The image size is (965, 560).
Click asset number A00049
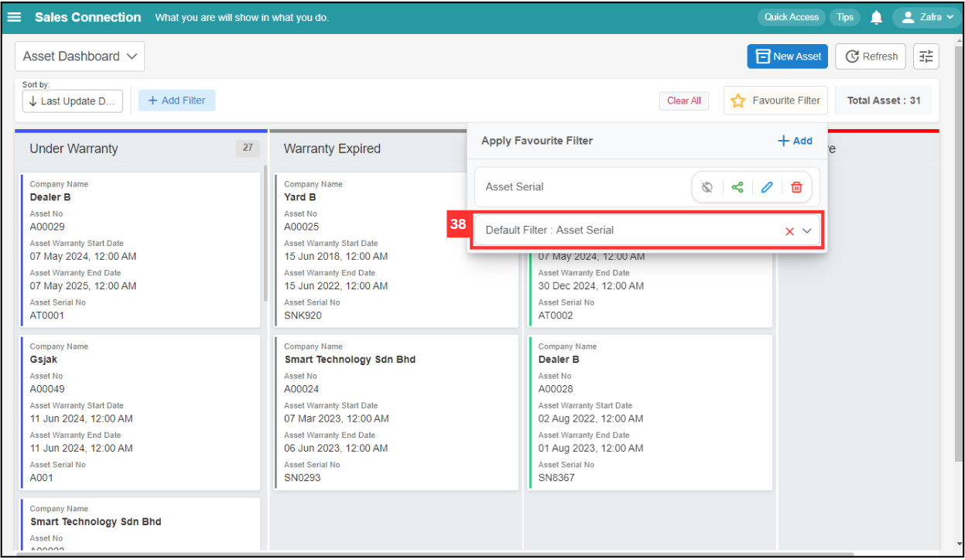tap(47, 389)
